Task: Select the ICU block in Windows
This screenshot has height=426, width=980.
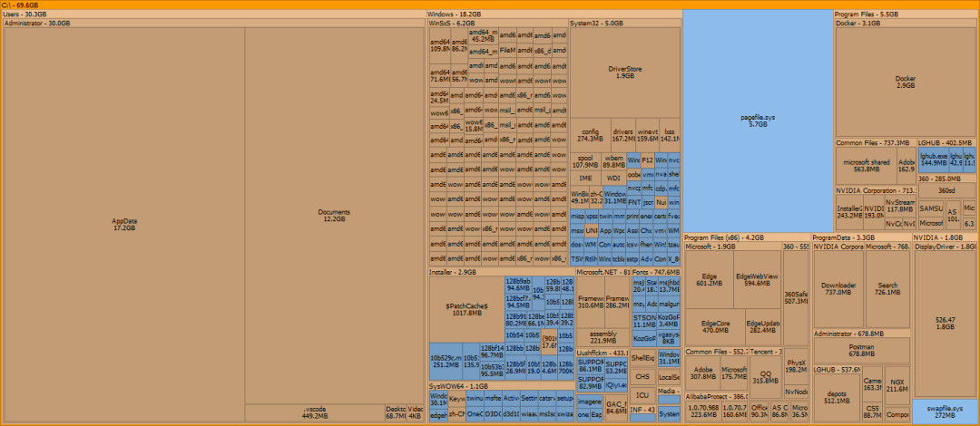Action: [x=642, y=395]
